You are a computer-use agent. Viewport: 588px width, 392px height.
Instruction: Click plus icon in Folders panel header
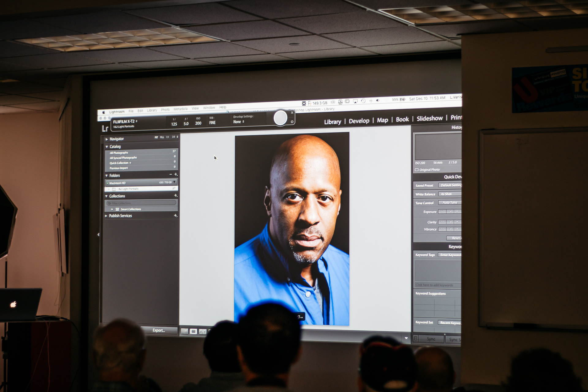click(176, 174)
